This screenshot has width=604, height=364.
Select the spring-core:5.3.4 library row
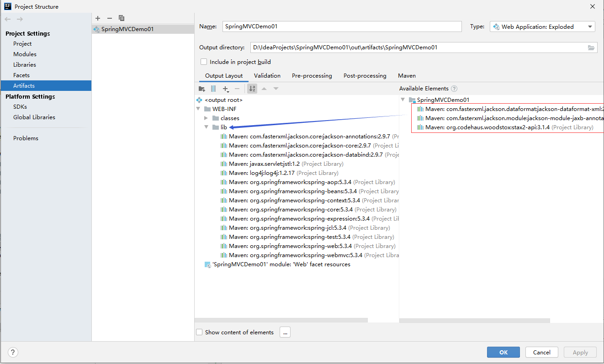pyautogui.click(x=308, y=209)
